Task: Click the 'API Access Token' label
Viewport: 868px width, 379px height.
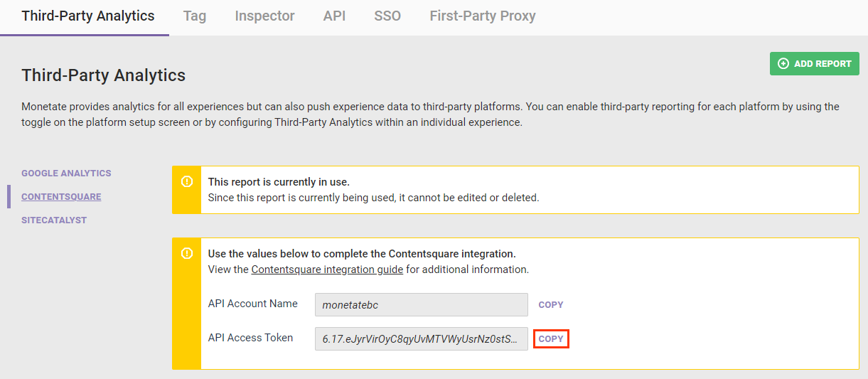Action: [250, 338]
